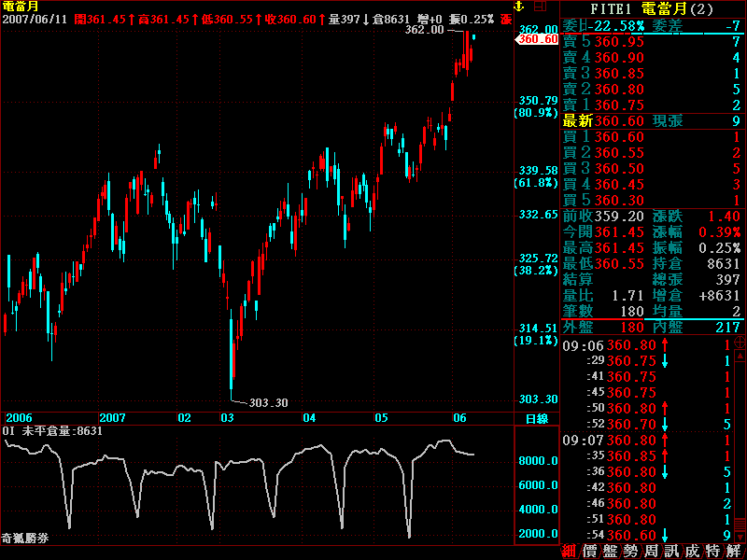Click the FITE1 電當月 symbol title
747x560 pixels.
click(x=652, y=8)
